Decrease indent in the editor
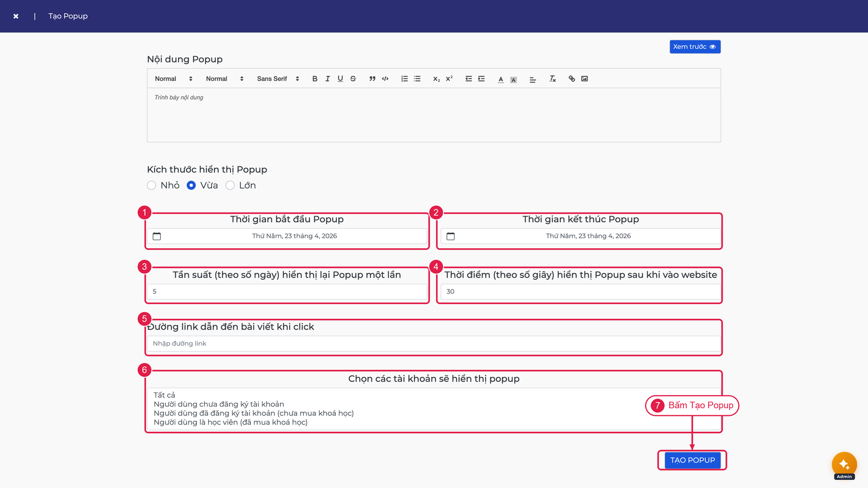 [x=469, y=79]
